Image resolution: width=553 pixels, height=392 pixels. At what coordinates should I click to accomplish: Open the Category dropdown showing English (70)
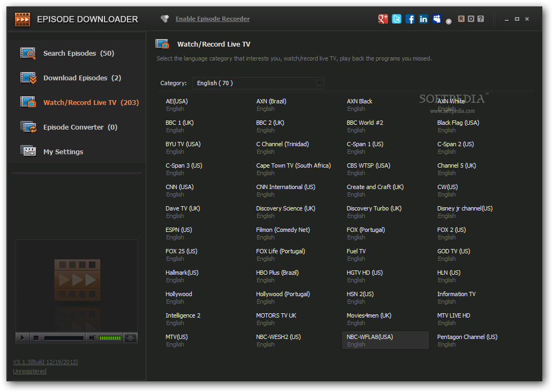[x=258, y=83]
